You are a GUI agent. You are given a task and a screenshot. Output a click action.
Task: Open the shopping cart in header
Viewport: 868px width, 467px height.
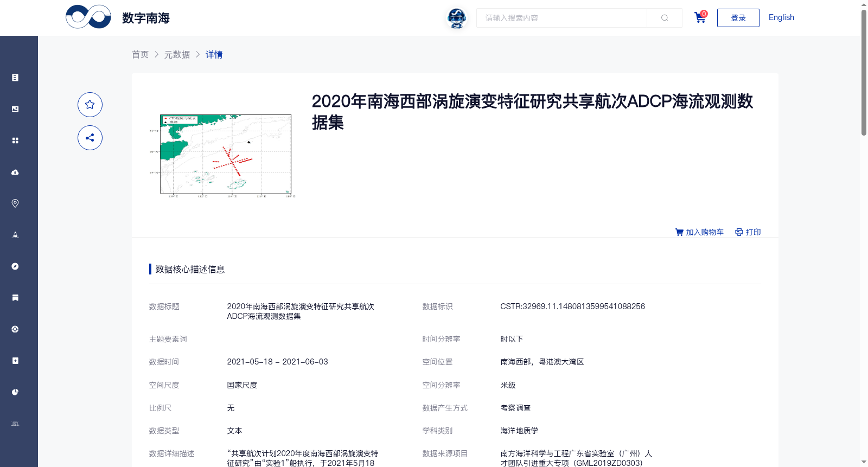[x=700, y=17]
